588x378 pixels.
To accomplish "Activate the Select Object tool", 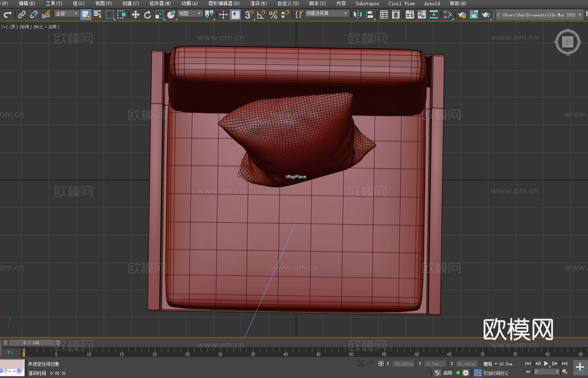I will tap(86, 14).
